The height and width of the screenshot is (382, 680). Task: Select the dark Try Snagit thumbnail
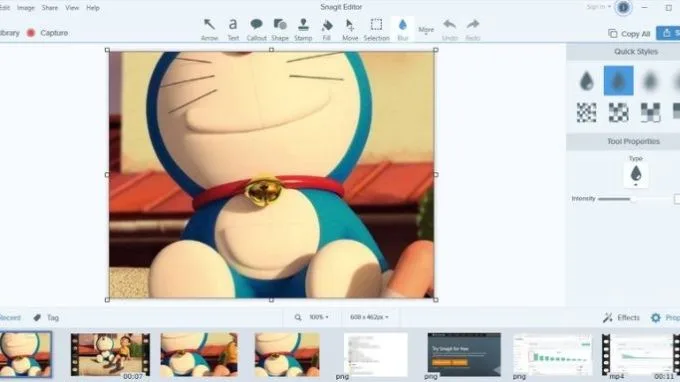tap(464, 355)
